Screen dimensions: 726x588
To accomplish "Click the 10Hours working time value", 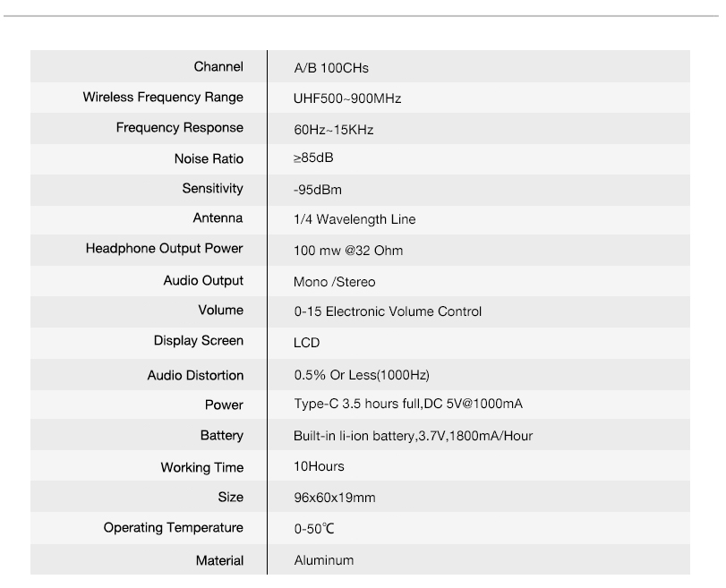I will pos(319,466).
